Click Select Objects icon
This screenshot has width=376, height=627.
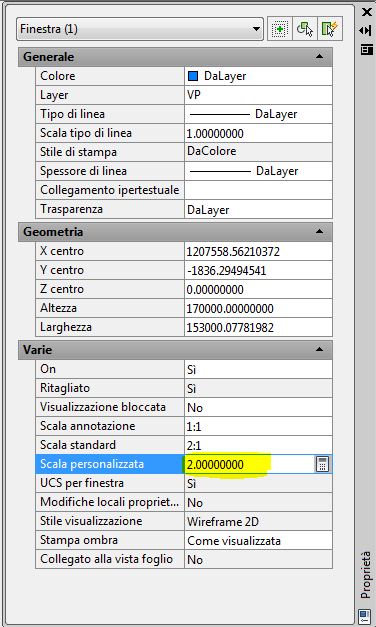305,29
